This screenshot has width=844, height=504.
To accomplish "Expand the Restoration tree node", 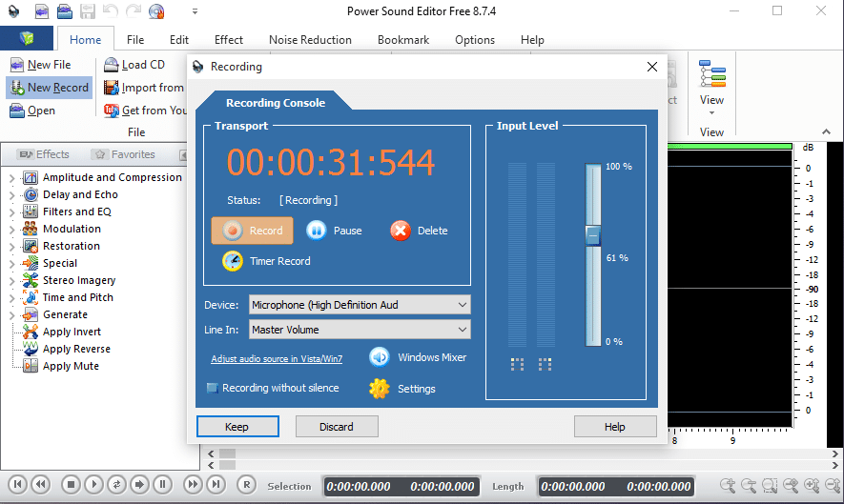I will point(11,247).
